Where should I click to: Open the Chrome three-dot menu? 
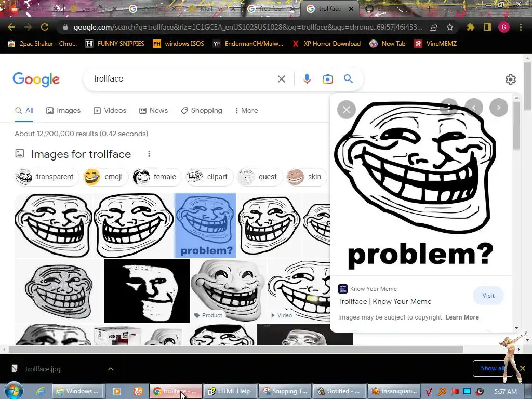[521, 27]
